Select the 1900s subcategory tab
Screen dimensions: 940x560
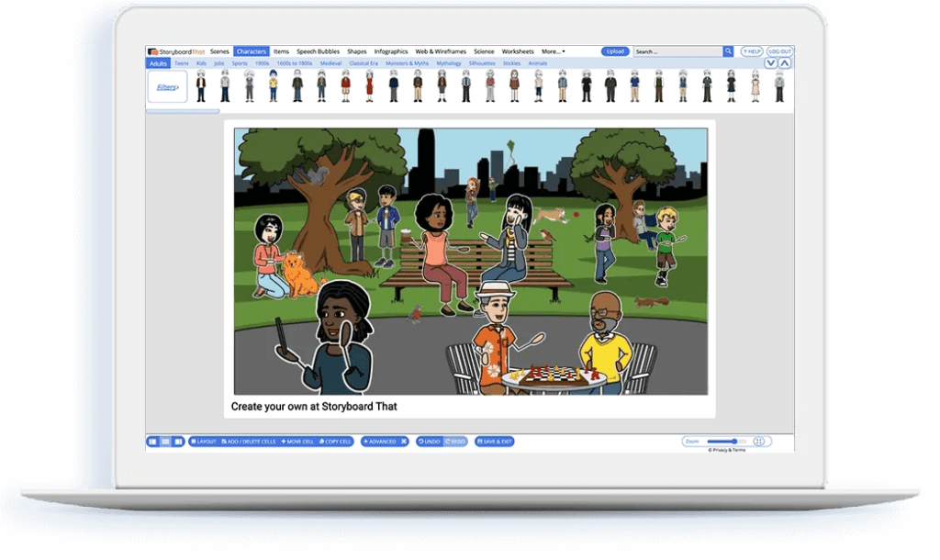[x=262, y=63]
